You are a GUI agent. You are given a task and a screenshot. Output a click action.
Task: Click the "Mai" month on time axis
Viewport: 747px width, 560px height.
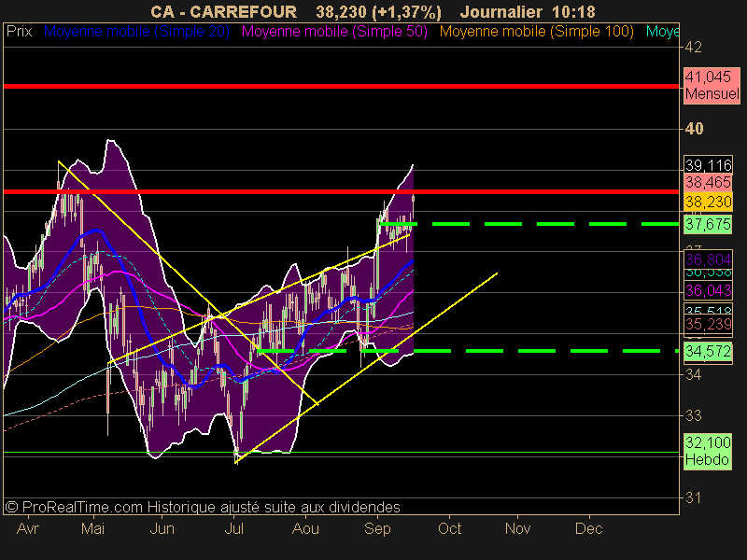pyautogui.click(x=92, y=528)
